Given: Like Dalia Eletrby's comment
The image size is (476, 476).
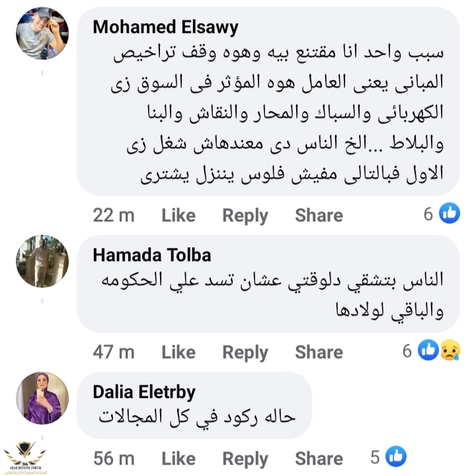Looking at the screenshot, I should tap(178, 458).
